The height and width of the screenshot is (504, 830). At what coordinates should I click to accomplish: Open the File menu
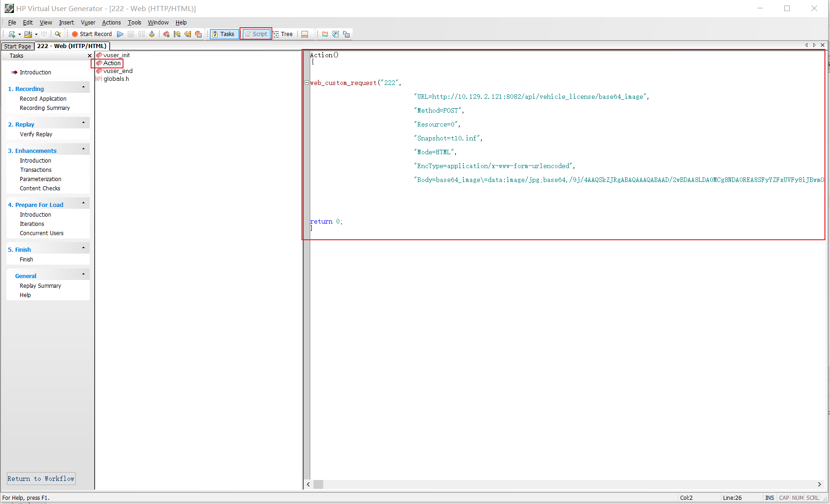12,23
